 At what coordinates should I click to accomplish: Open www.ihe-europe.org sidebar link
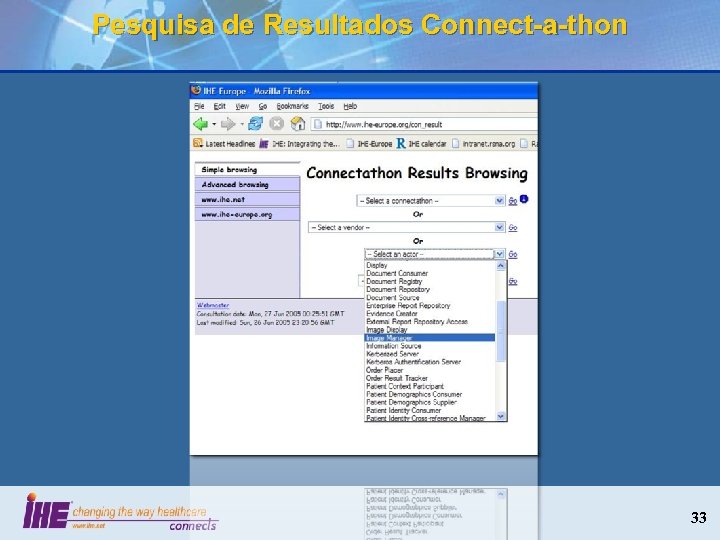tap(247, 214)
